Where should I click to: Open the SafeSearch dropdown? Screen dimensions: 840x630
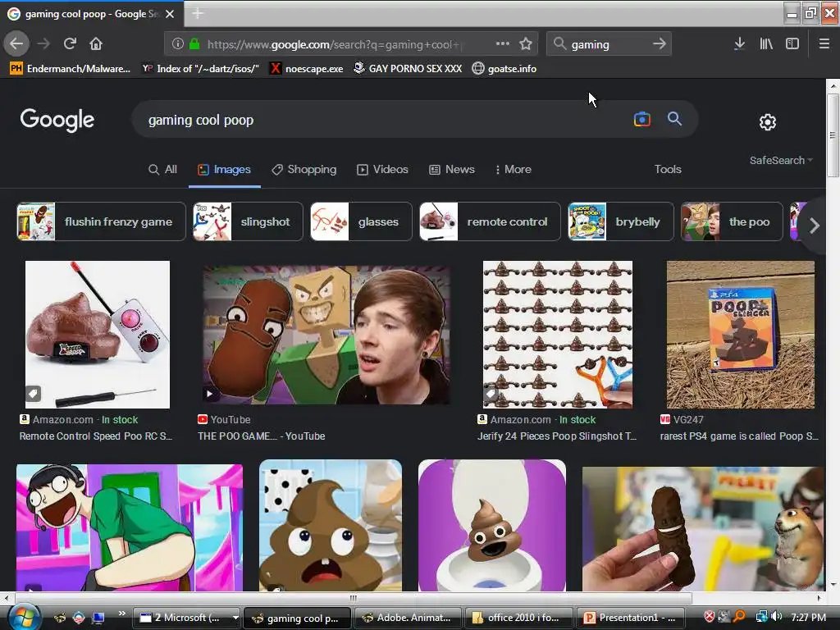(x=781, y=160)
